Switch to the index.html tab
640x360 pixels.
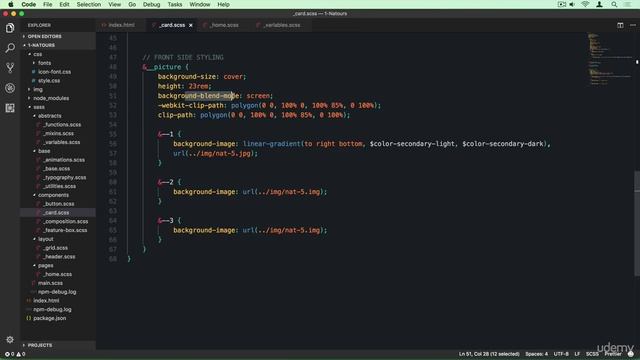[x=121, y=25]
